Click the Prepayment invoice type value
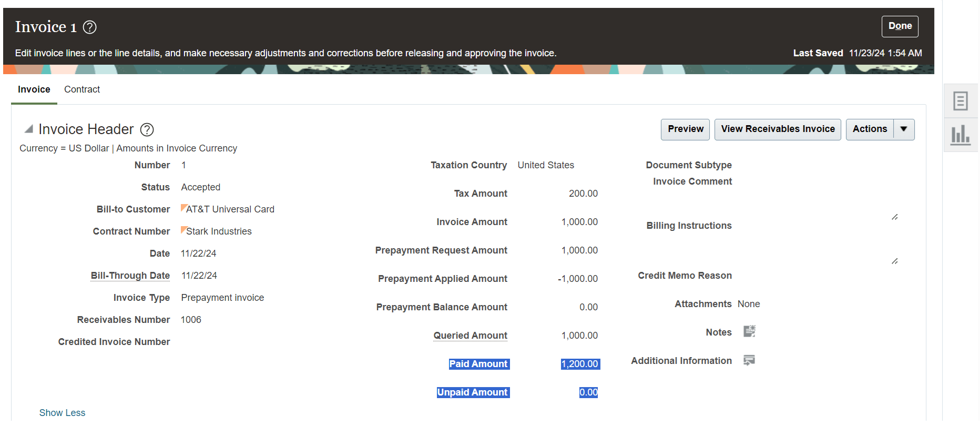 pos(222,298)
